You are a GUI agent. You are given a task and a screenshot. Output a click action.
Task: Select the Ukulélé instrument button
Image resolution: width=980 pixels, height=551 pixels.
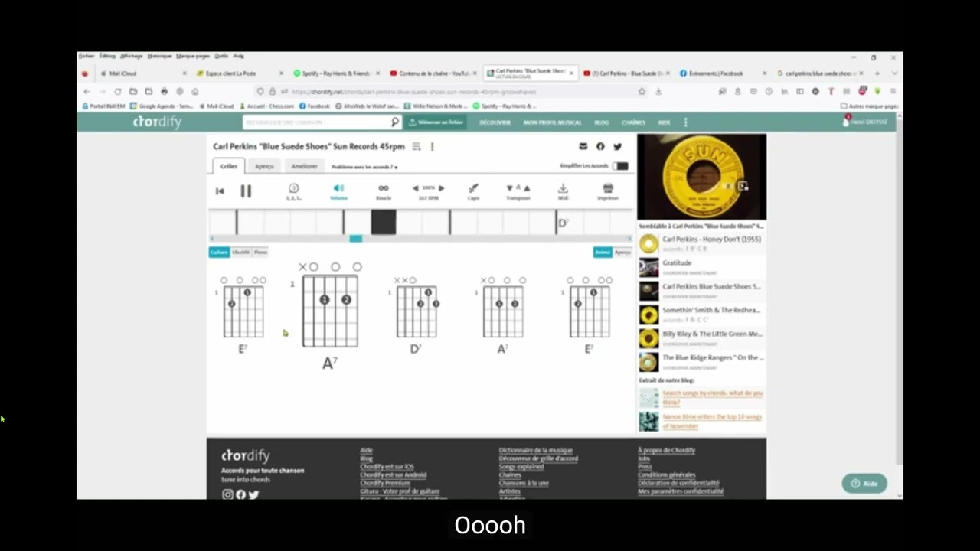tap(240, 252)
